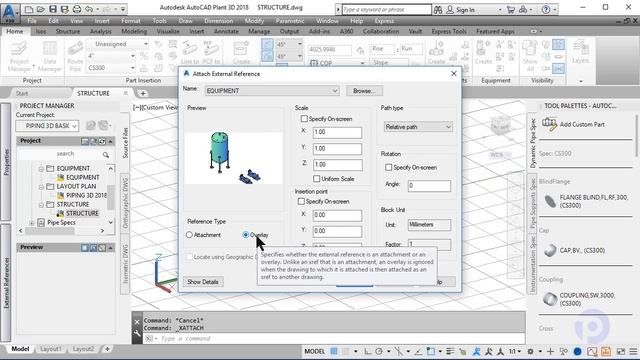This screenshot has width=640, height=360.
Task: Check the Uniform Scale checkbox
Action: pyautogui.click(x=316, y=179)
